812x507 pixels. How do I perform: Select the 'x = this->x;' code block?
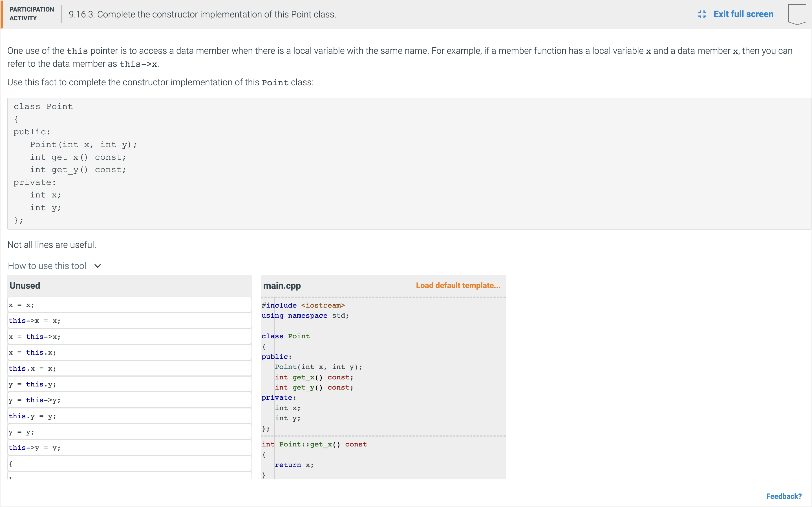[129, 337]
